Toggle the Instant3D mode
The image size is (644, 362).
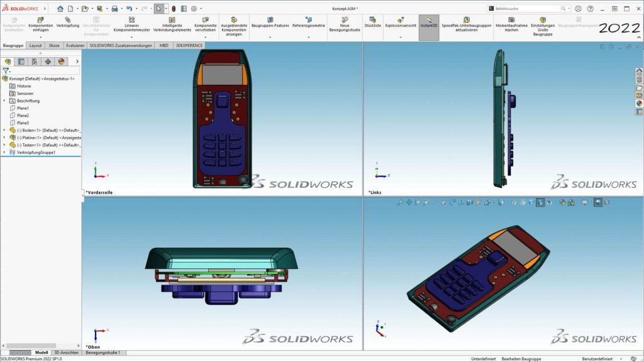point(429,22)
